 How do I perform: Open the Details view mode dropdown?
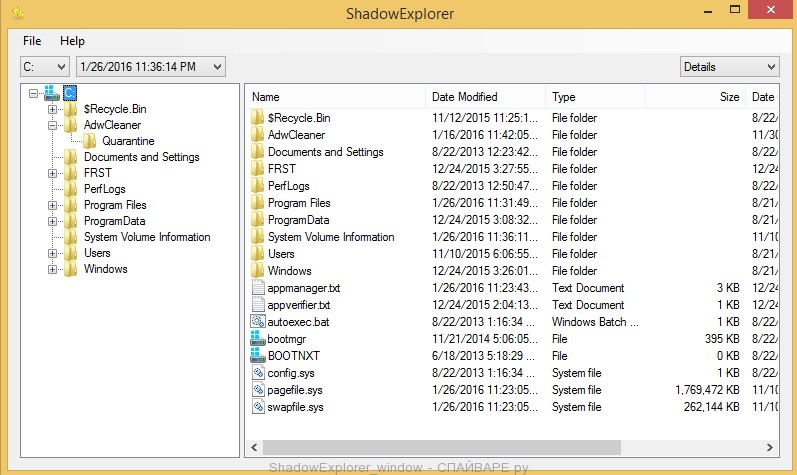[729, 67]
